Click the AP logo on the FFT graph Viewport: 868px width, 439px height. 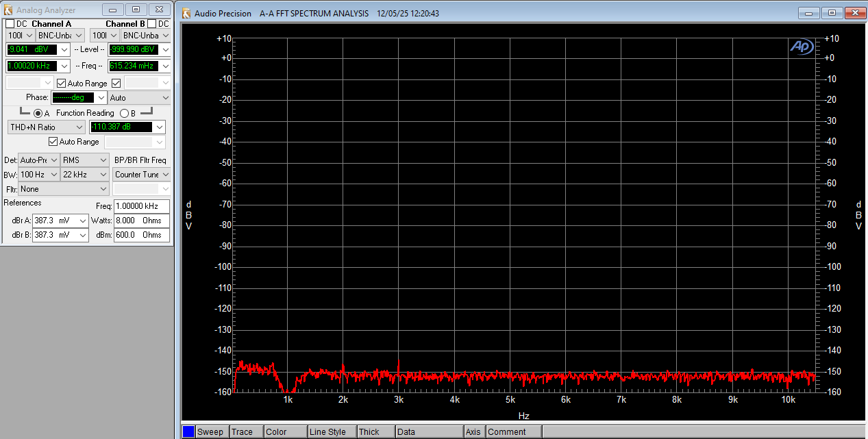point(801,47)
